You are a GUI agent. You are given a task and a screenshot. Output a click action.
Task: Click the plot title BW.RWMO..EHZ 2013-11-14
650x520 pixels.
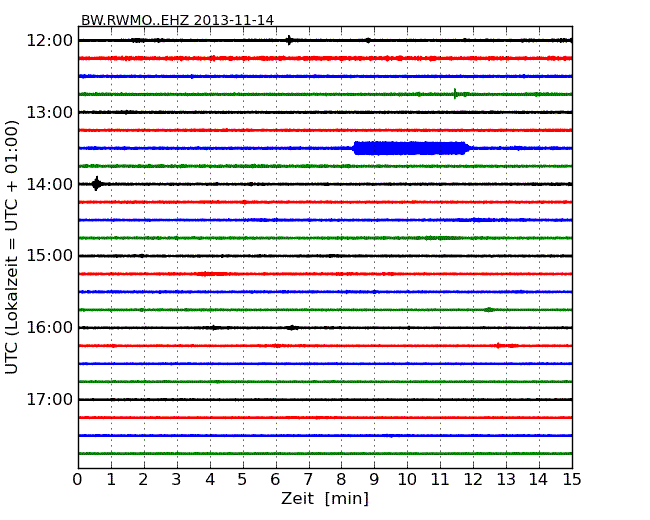click(177, 20)
